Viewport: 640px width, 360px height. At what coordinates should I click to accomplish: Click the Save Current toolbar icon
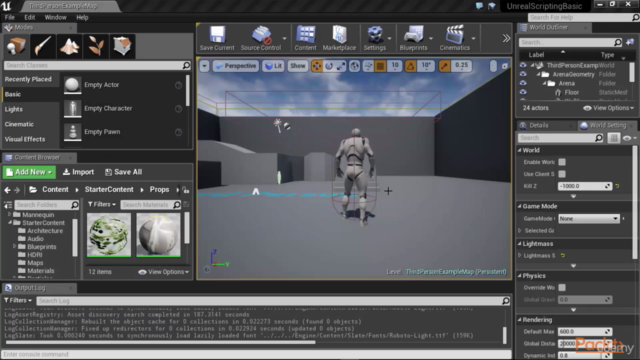(x=217, y=38)
